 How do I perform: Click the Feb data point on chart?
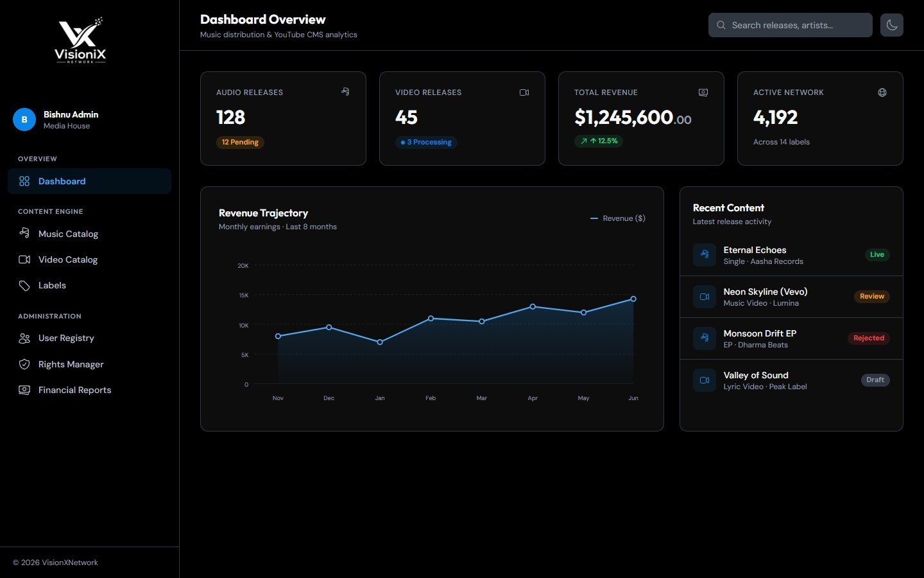pos(431,319)
